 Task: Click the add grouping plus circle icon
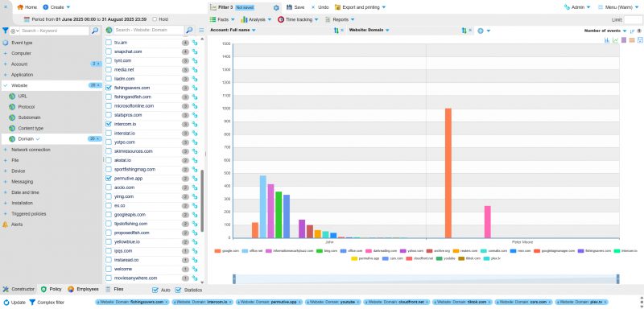(481, 31)
